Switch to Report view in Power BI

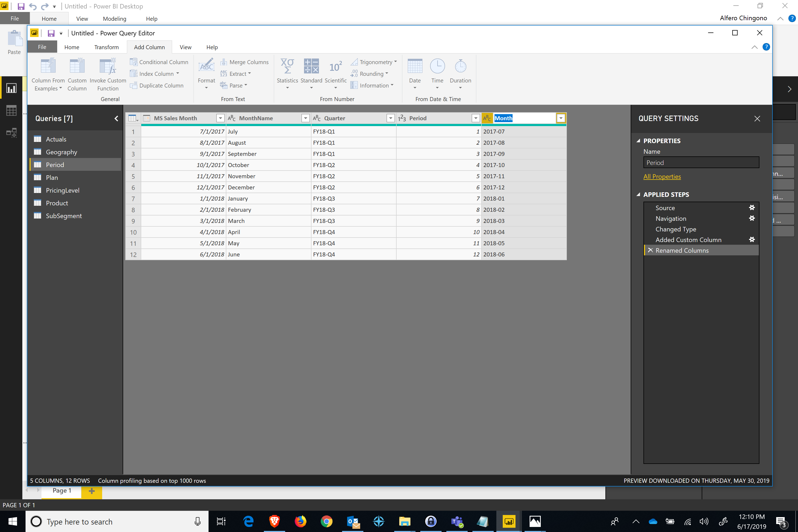tap(11, 88)
